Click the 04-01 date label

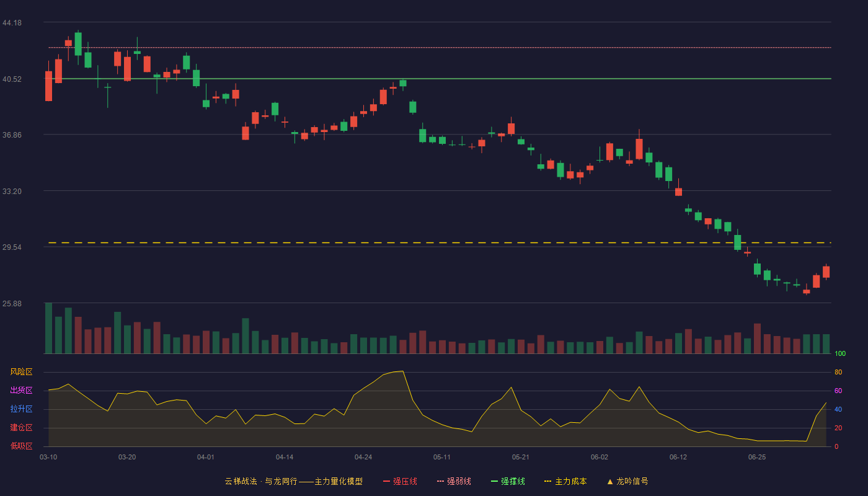click(206, 457)
